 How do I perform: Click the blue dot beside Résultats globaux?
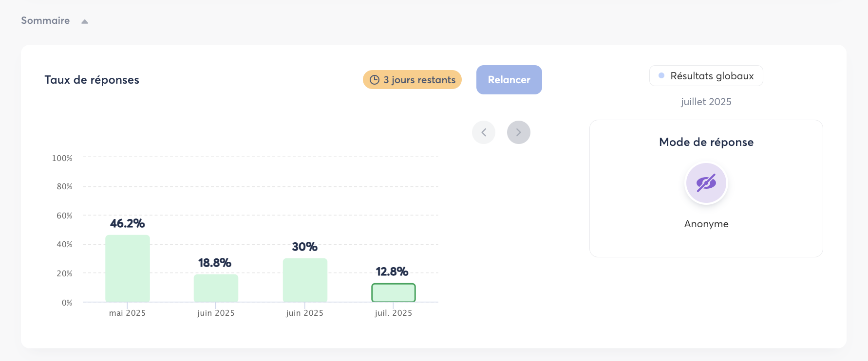661,75
